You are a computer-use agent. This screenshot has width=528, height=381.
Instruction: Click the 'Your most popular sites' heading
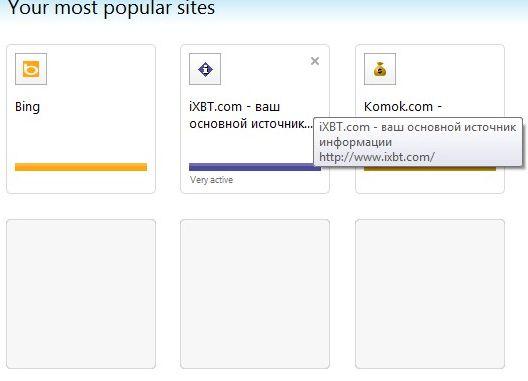pos(111,8)
